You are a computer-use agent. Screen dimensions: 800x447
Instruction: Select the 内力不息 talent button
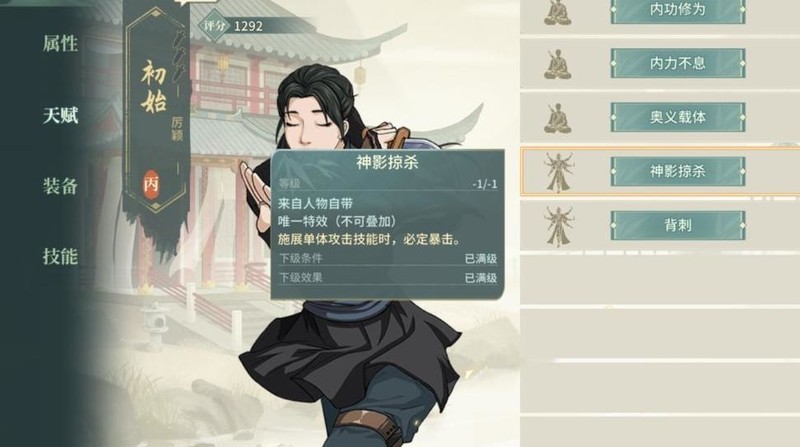[678, 63]
